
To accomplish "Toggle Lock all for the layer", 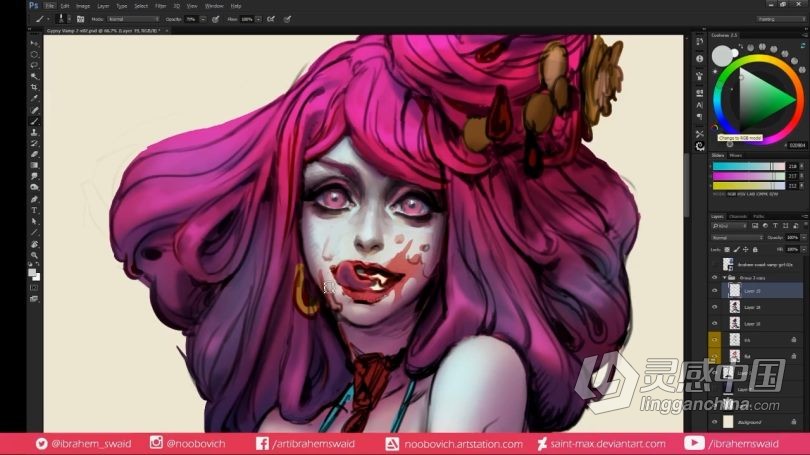I will click(755, 249).
